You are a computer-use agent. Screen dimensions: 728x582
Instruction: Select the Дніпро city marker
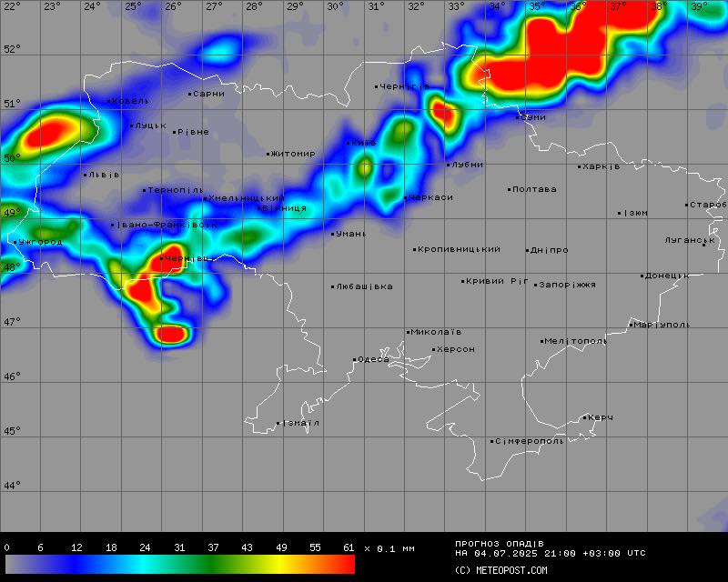(x=528, y=250)
